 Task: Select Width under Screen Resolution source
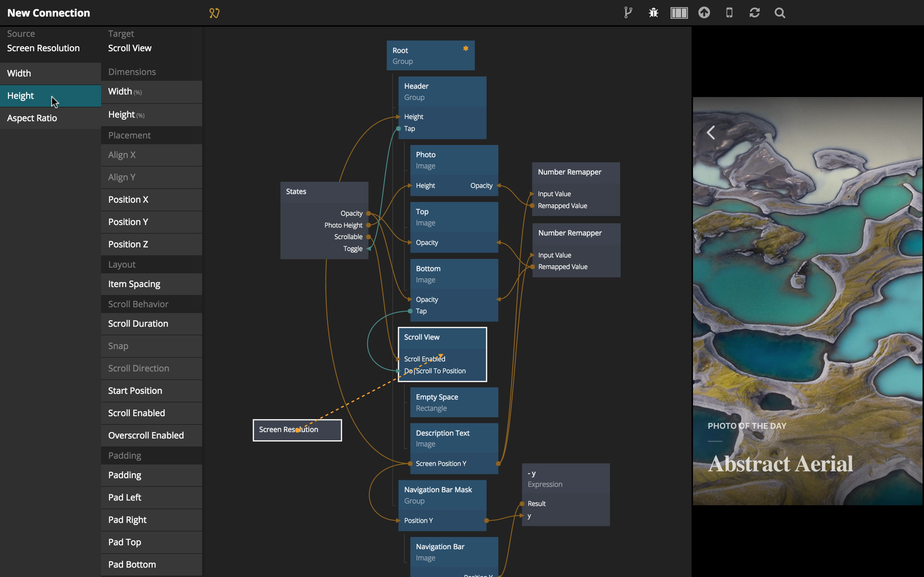click(x=19, y=73)
